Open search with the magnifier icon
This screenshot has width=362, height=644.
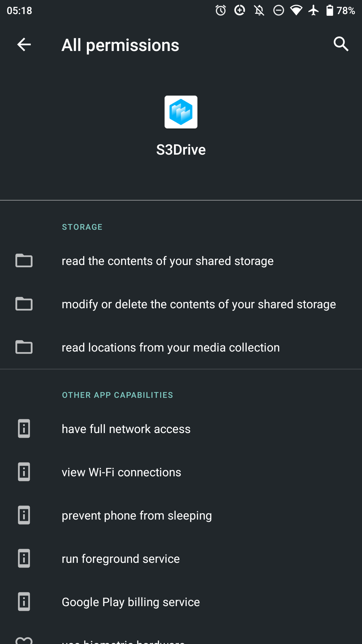(x=341, y=44)
